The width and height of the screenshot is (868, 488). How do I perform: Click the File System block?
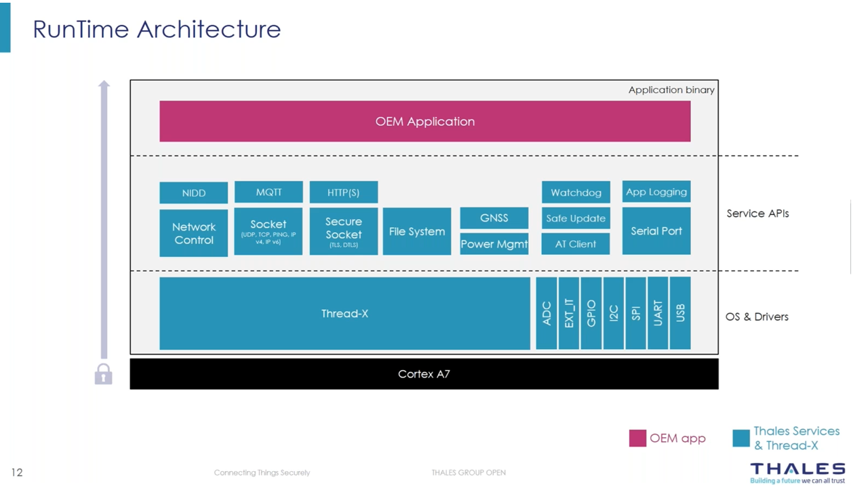pyautogui.click(x=417, y=232)
